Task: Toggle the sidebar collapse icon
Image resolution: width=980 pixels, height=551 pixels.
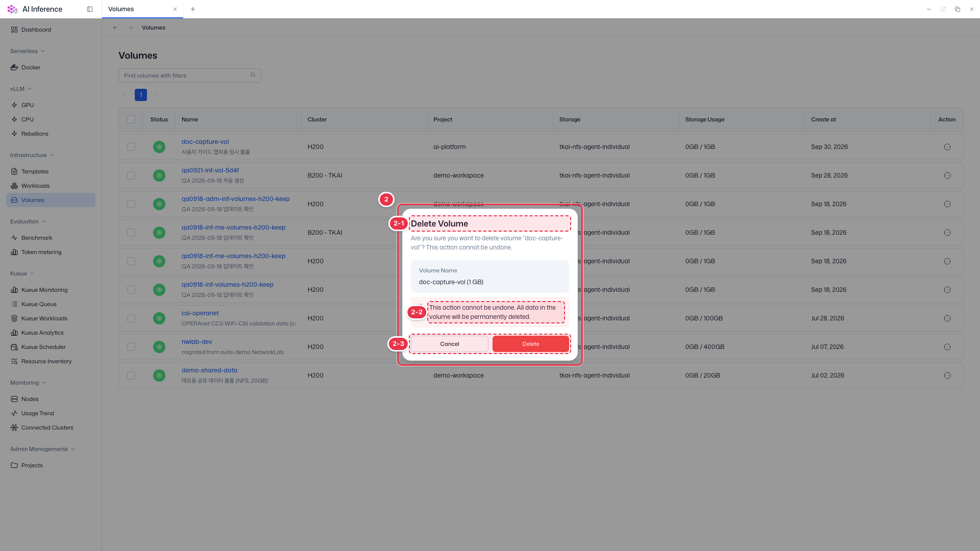Action: pyautogui.click(x=90, y=9)
